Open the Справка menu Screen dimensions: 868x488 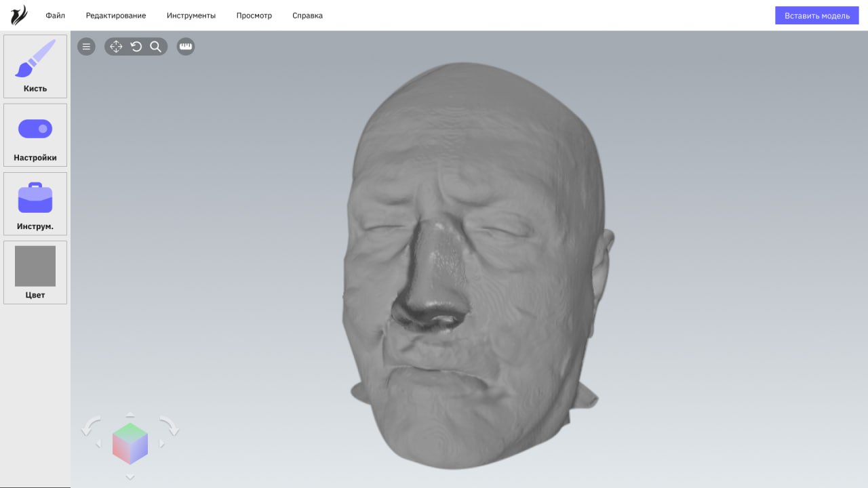tap(307, 16)
